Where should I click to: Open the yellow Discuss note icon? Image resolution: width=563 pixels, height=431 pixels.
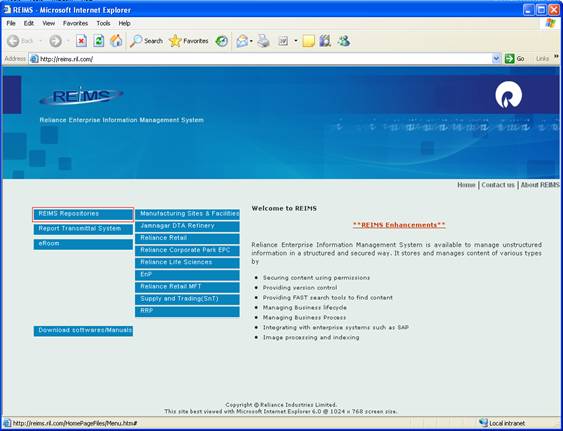coord(308,41)
